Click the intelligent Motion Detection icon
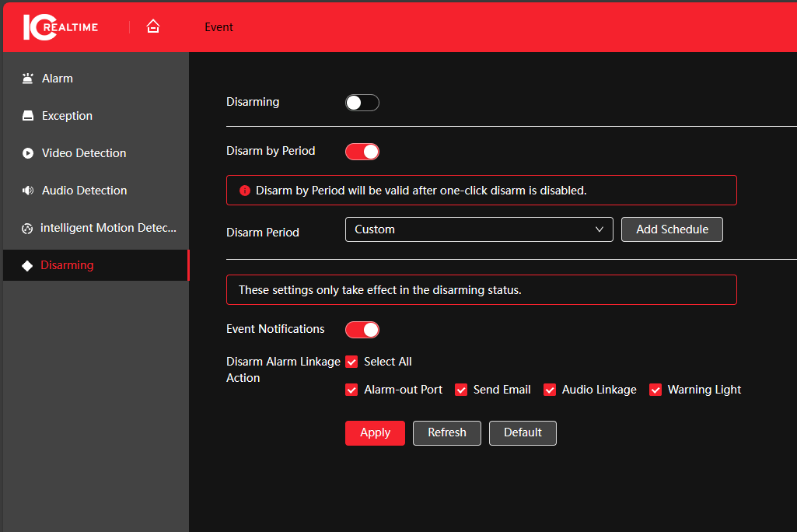Image resolution: width=797 pixels, height=532 pixels. tap(27, 228)
